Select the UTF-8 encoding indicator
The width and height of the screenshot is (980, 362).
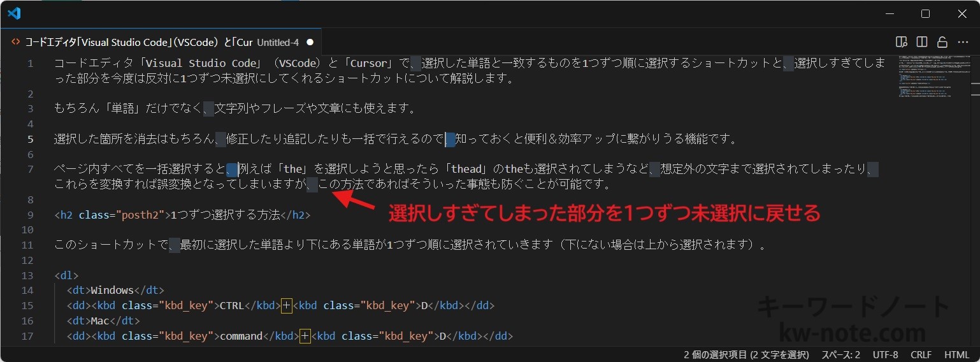[885, 354]
